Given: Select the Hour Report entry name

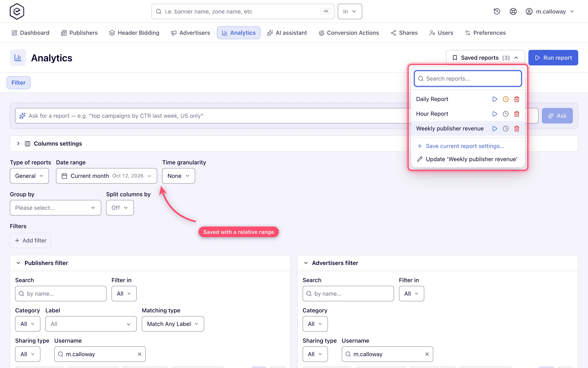Looking at the screenshot, I should point(432,114).
